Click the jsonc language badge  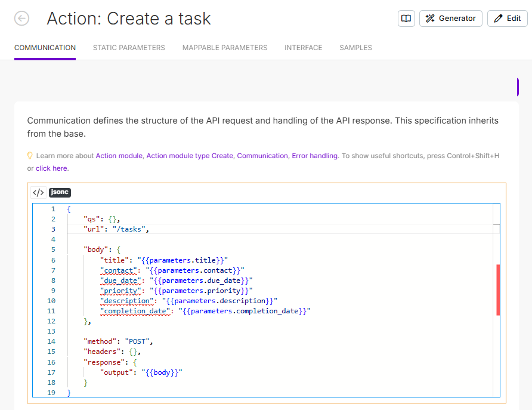60,192
